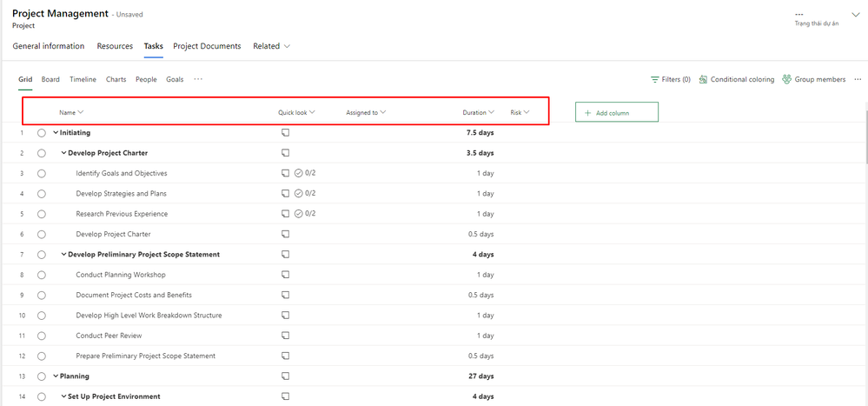
Task: Click the ellipsis above Trạng thái dự án
Action: [x=798, y=15]
